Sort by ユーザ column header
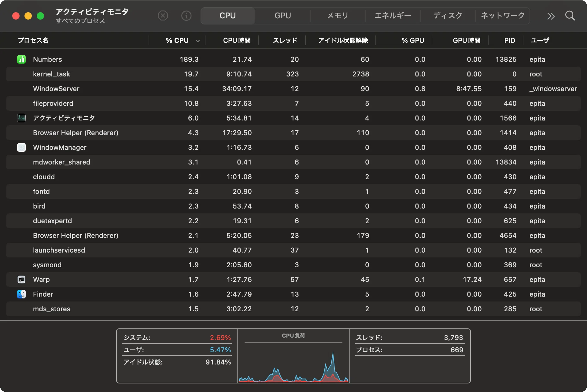 (540, 40)
